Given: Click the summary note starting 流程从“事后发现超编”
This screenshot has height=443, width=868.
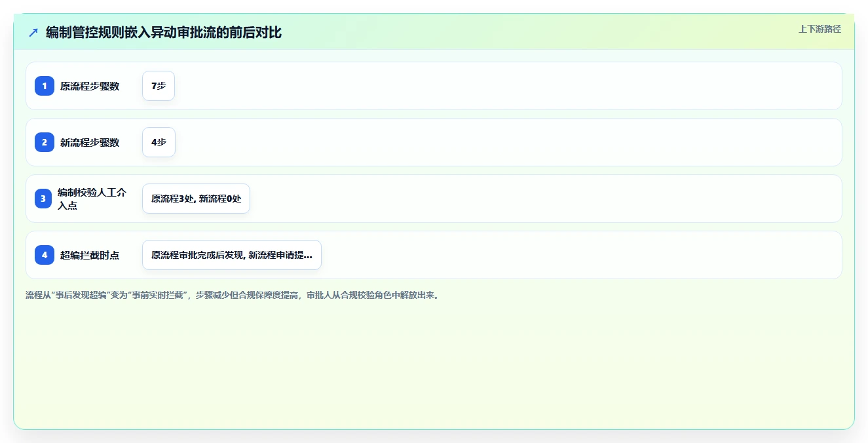Looking at the screenshot, I should pos(233,295).
